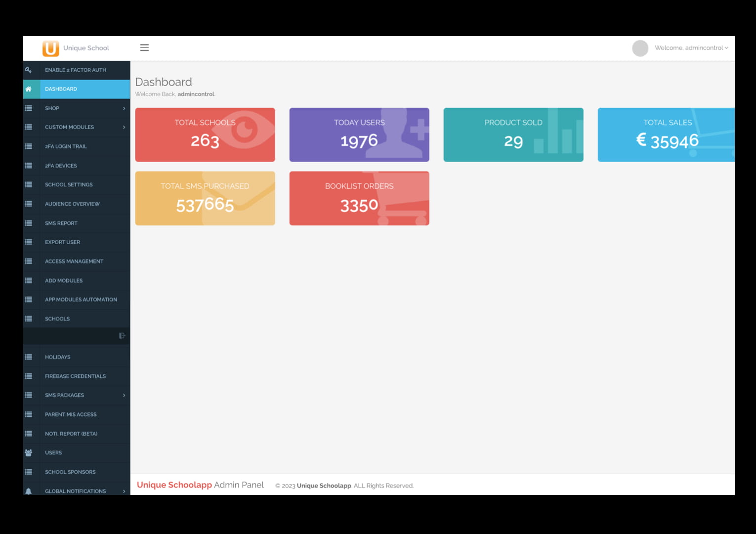Click the bell icon for Global Notifications
The image size is (756, 534).
29,491
